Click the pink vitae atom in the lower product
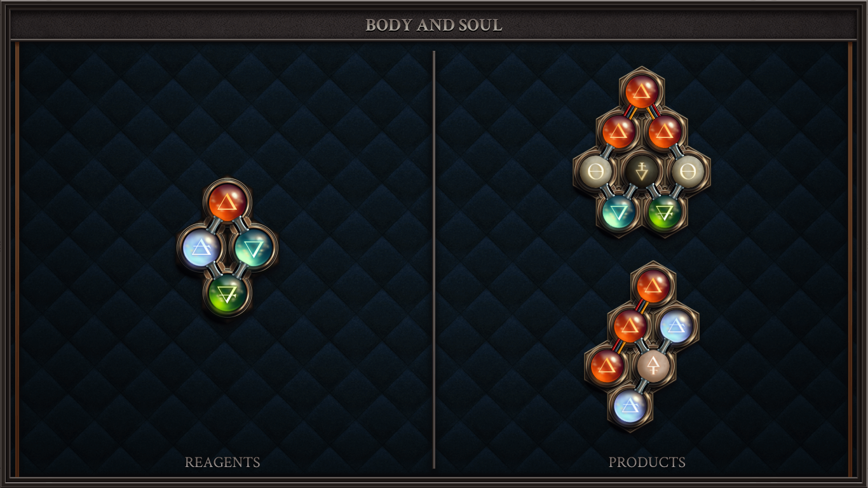This screenshot has width=868, height=488. [653, 366]
